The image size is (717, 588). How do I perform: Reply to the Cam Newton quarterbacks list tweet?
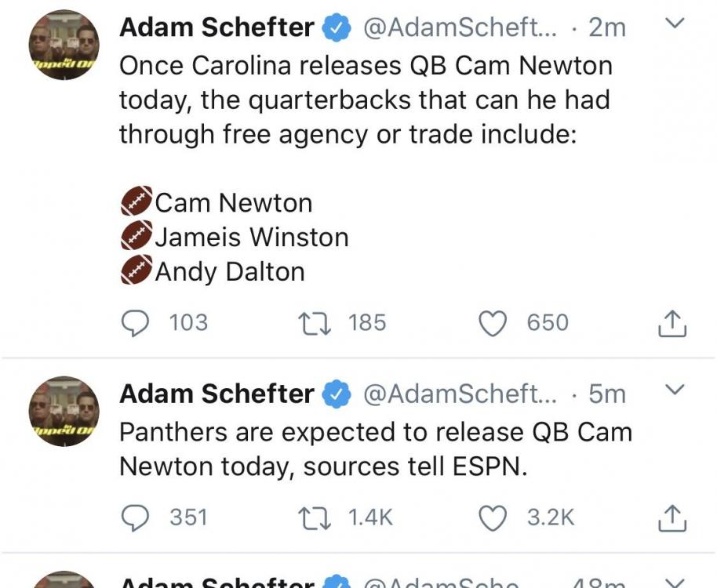(137, 323)
